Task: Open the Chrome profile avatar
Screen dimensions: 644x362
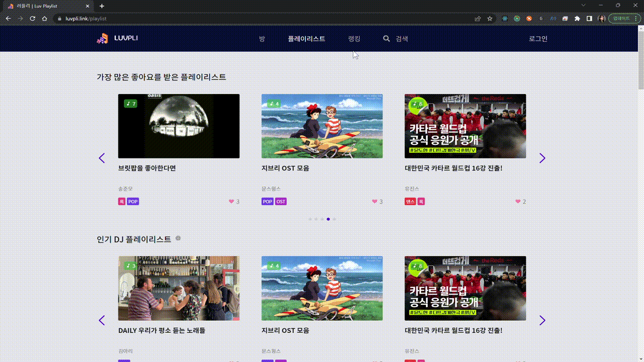Action: click(601, 19)
